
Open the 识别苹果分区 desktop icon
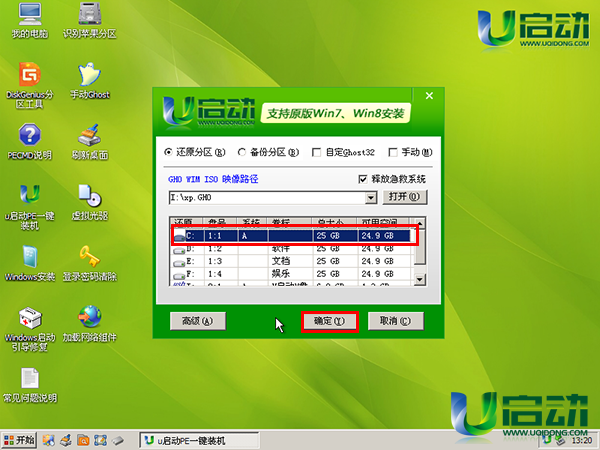click(x=90, y=20)
